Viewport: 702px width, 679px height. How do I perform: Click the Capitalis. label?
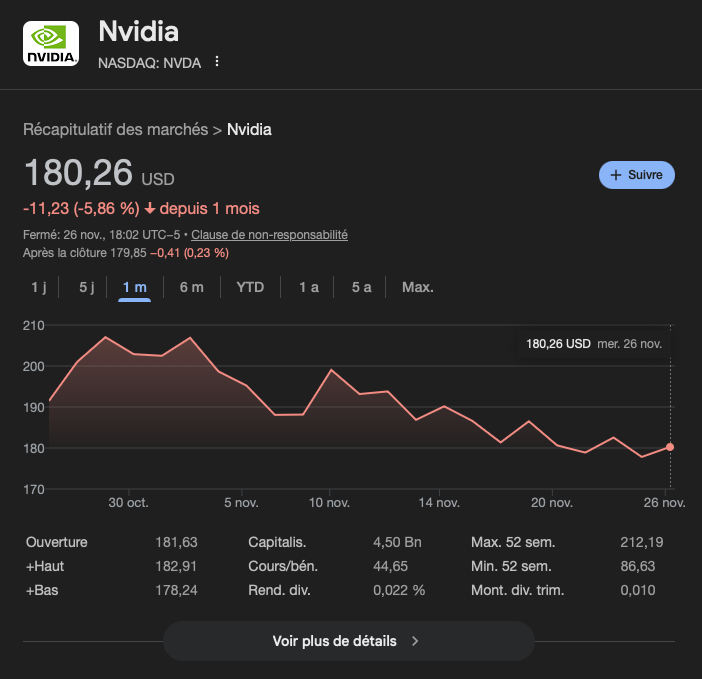point(277,542)
